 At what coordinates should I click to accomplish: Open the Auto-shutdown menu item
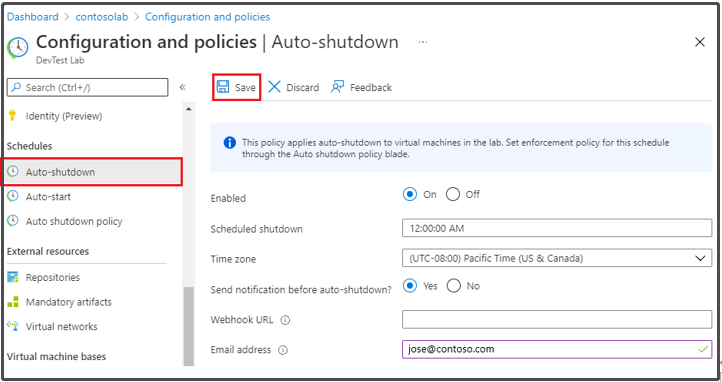coord(93,172)
